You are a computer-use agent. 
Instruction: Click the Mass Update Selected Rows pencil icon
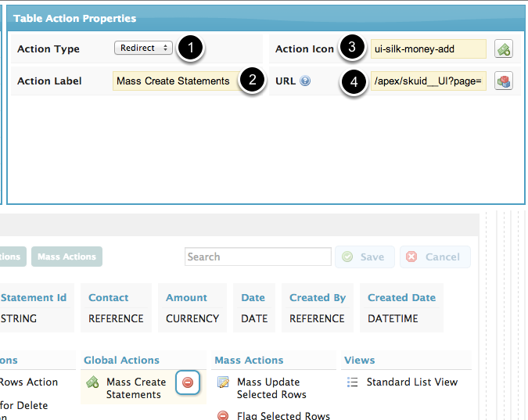[223, 382]
